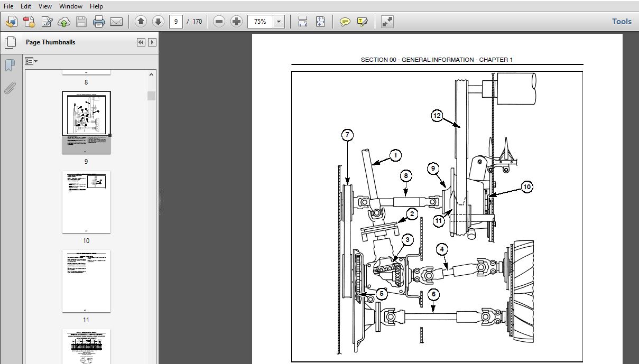Open the Attachments paperclip panel
The height and width of the screenshot is (364, 639).
click(10, 88)
